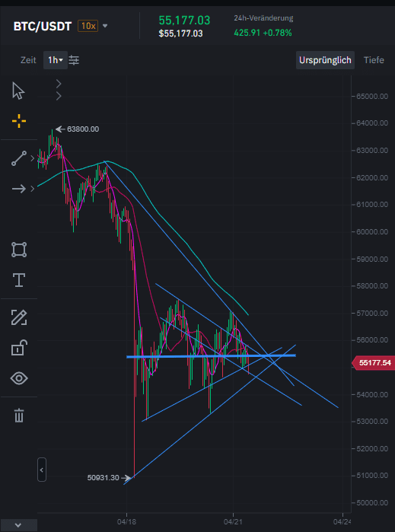Click the 65000.00 price axis label
This screenshot has width=395, height=532.
[372, 97]
